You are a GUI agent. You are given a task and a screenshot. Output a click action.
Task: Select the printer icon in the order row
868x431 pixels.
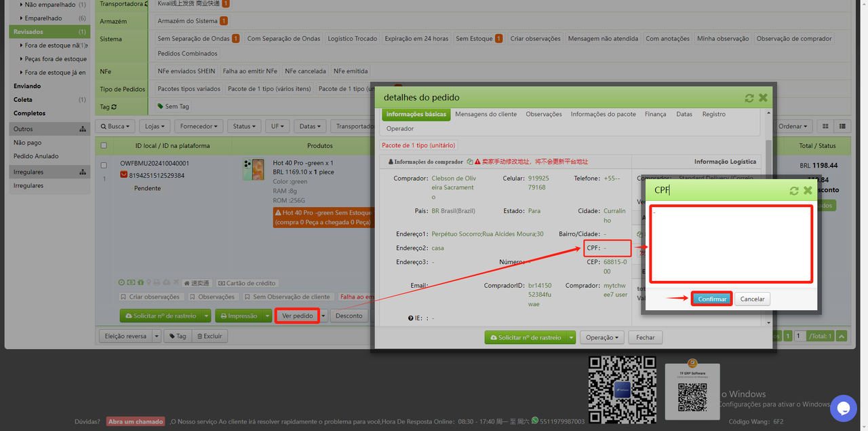coord(156,283)
